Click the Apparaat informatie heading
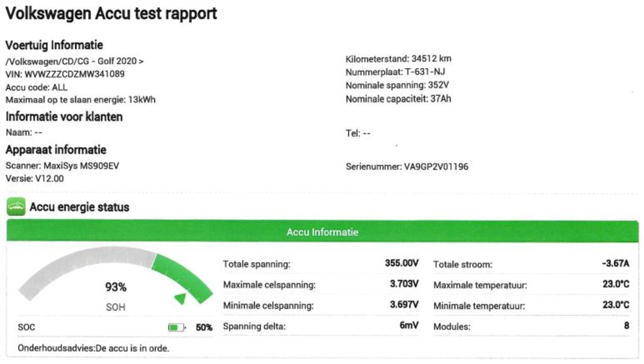This screenshot has height=364, width=644. coord(56,150)
